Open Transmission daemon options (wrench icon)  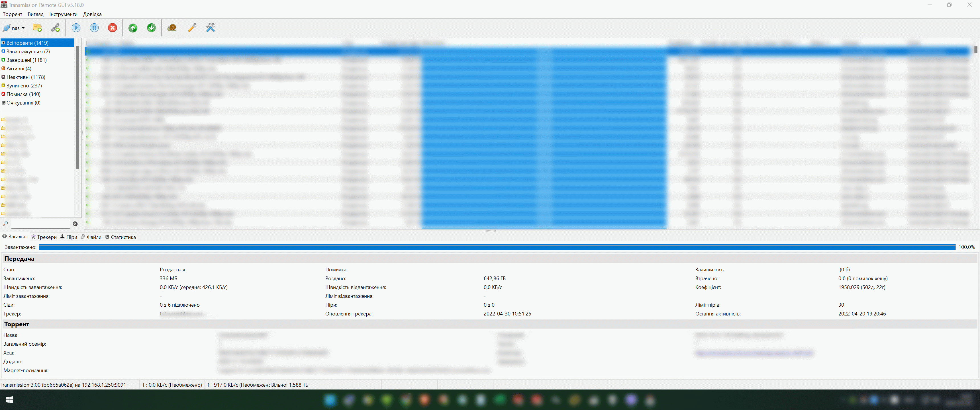point(192,28)
